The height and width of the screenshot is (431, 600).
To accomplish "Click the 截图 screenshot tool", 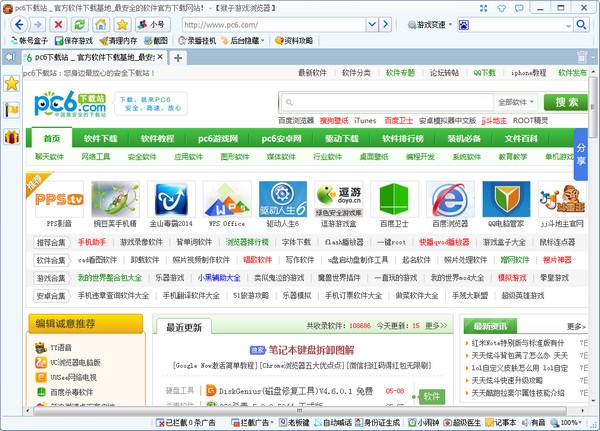I will tap(156, 41).
